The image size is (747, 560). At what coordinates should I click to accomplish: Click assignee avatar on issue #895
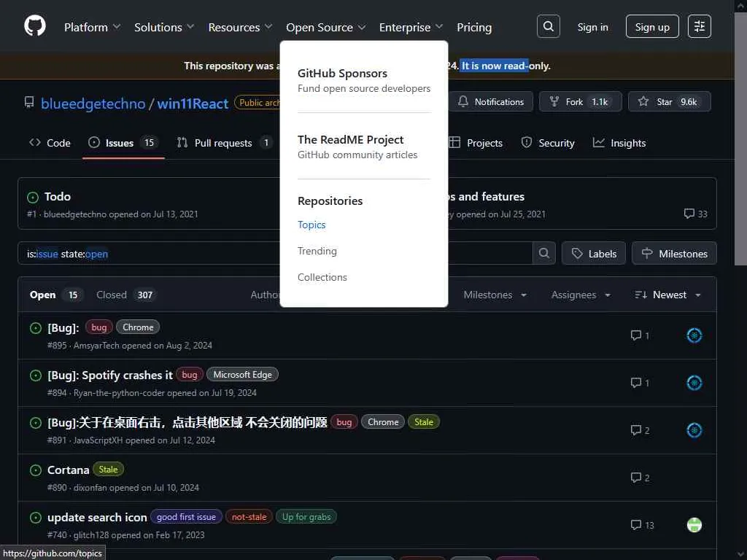click(694, 335)
